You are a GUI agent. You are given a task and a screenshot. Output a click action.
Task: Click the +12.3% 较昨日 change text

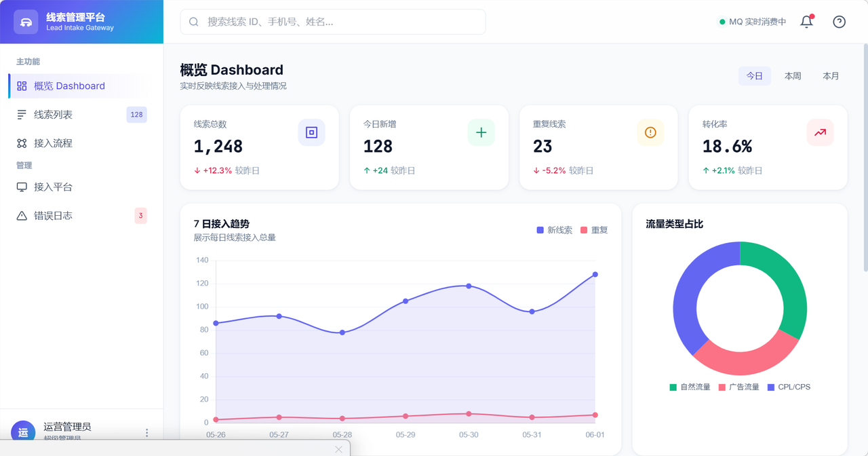[x=227, y=171]
